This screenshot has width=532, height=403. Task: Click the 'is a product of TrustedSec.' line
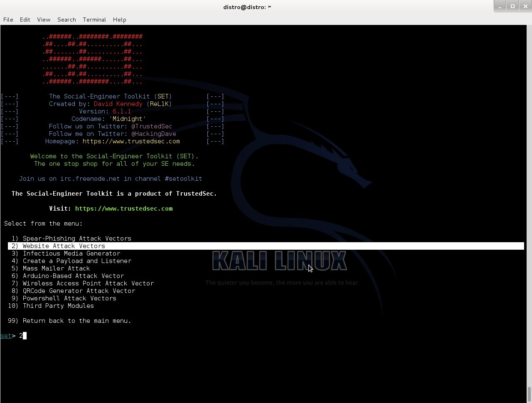[x=114, y=194]
